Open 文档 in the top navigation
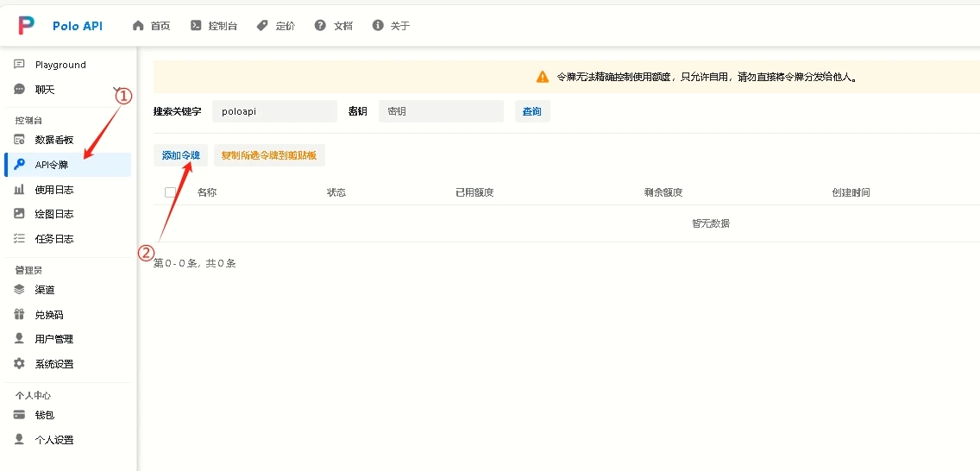The width and height of the screenshot is (980, 471). click(x=334, y=26)
